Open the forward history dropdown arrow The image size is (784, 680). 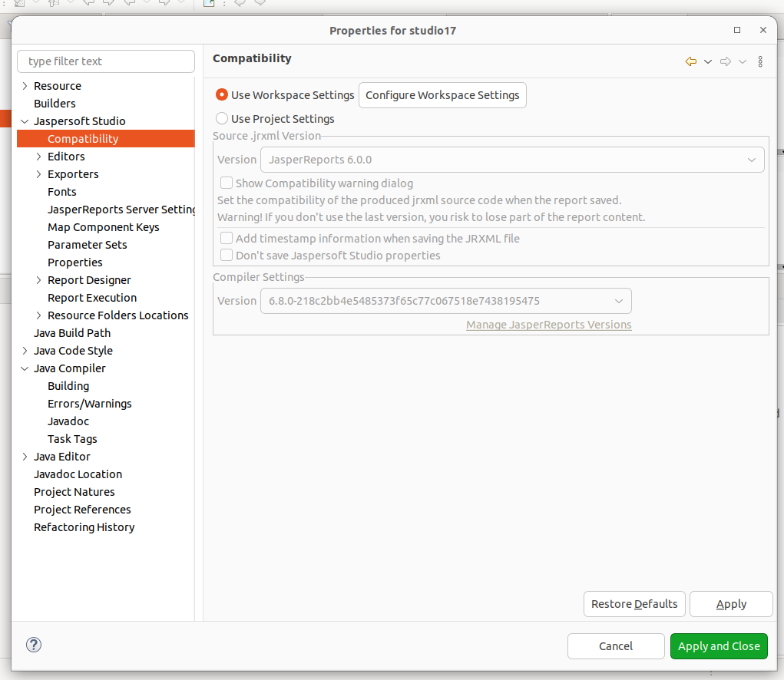pyautogui.click(x=743, y=61)
